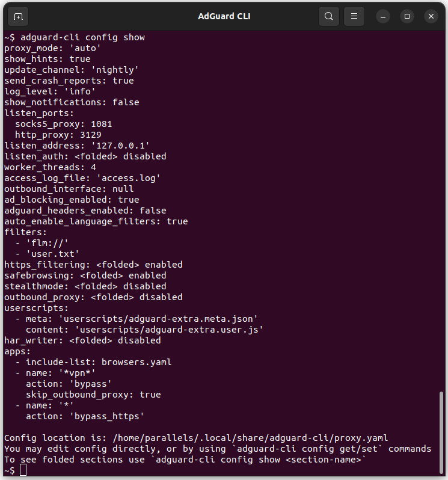The image size is (448, 480).
Task: Click the browsers.yaml include-list entry
Action: (x=137, y=362)
